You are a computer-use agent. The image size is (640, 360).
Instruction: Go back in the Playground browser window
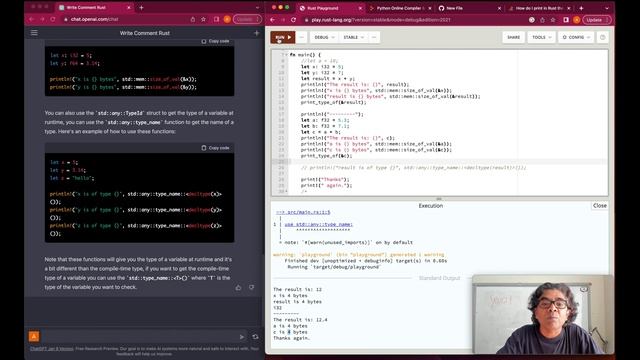[x=273, y=20]
